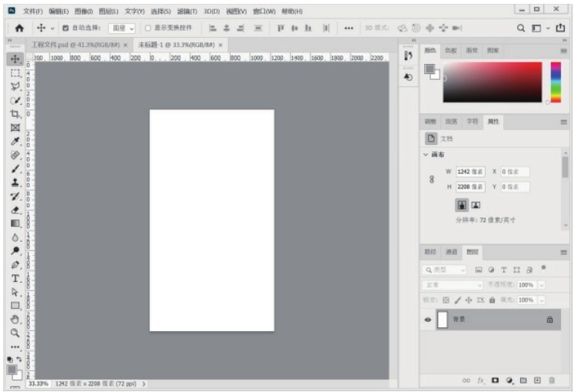575x392 pixels.
Task: Enable the 显示变换控件 checkbox
Action: [x=148, y=28]
